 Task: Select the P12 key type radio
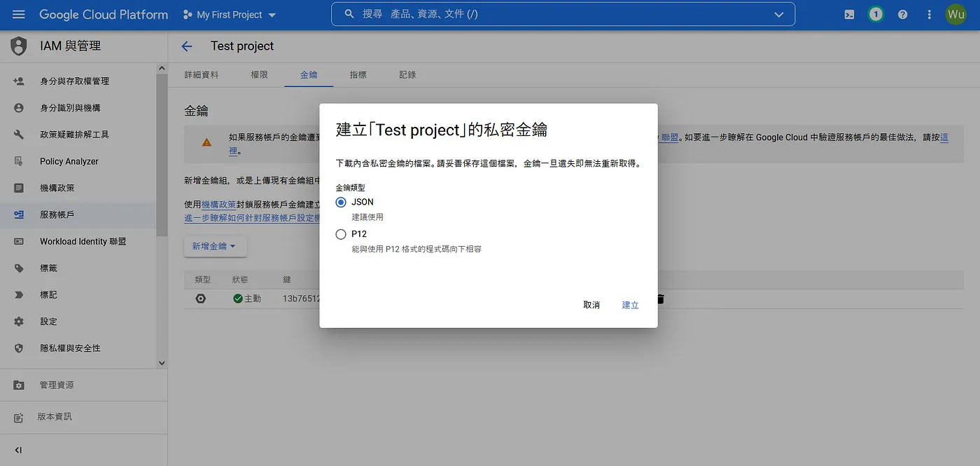341,234
